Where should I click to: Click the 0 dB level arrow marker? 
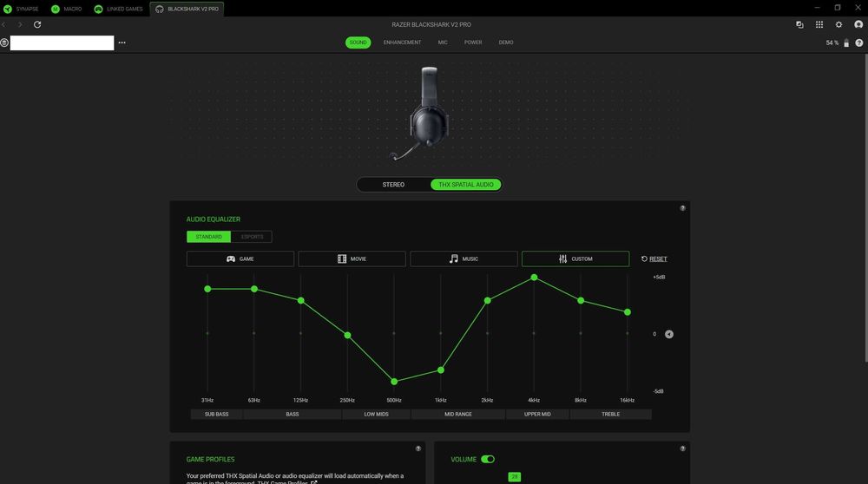coord(668,334)
